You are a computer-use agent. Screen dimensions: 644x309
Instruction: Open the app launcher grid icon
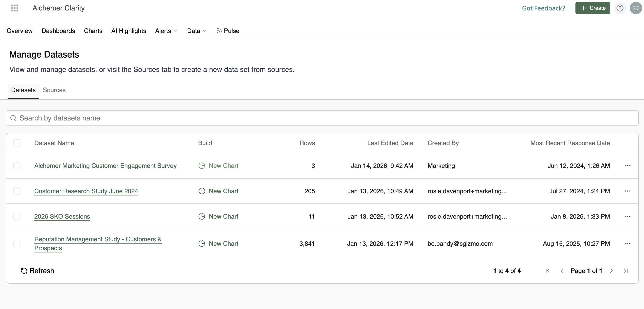tap(15, 8)
